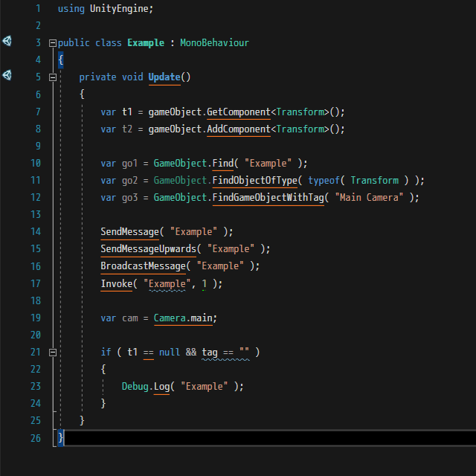Click the Find method on line 10

[223, 164]
